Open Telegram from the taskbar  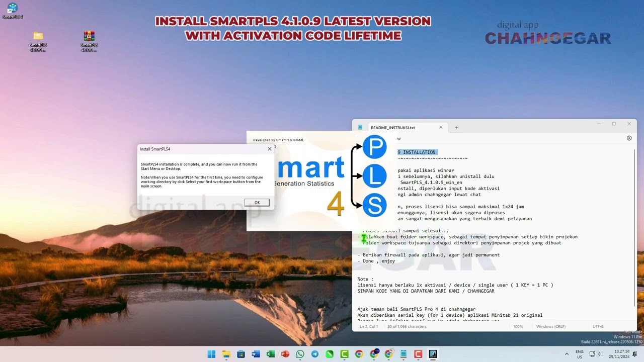[314, 354]
